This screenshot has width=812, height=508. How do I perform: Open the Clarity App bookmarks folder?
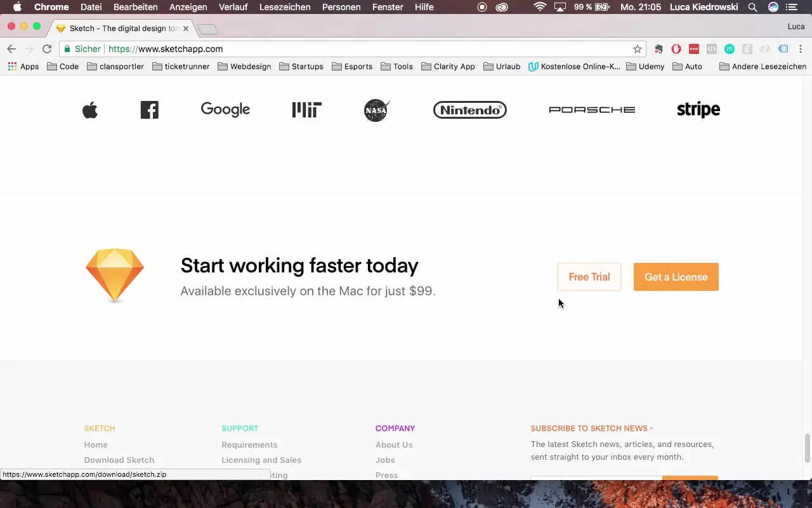[449, 66]
